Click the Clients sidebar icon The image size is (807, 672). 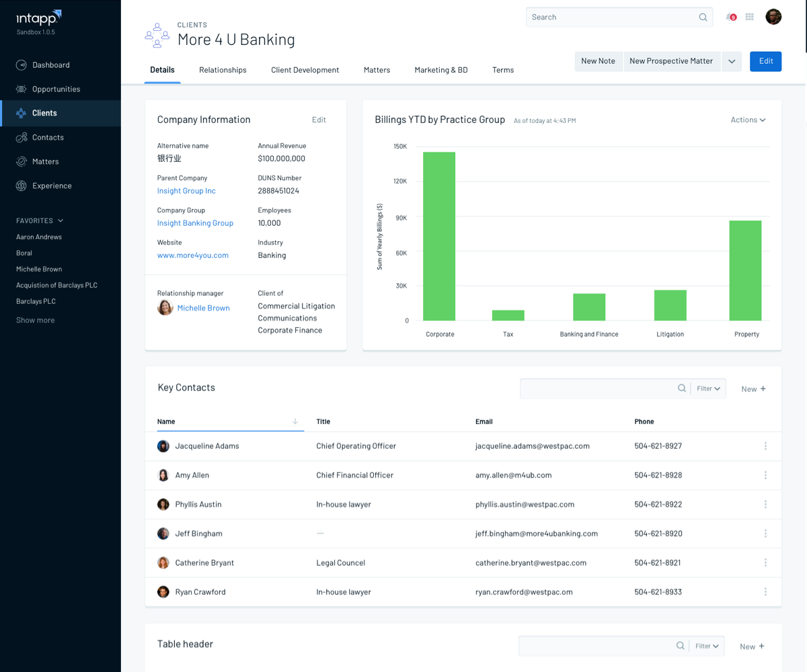(21, 114)
